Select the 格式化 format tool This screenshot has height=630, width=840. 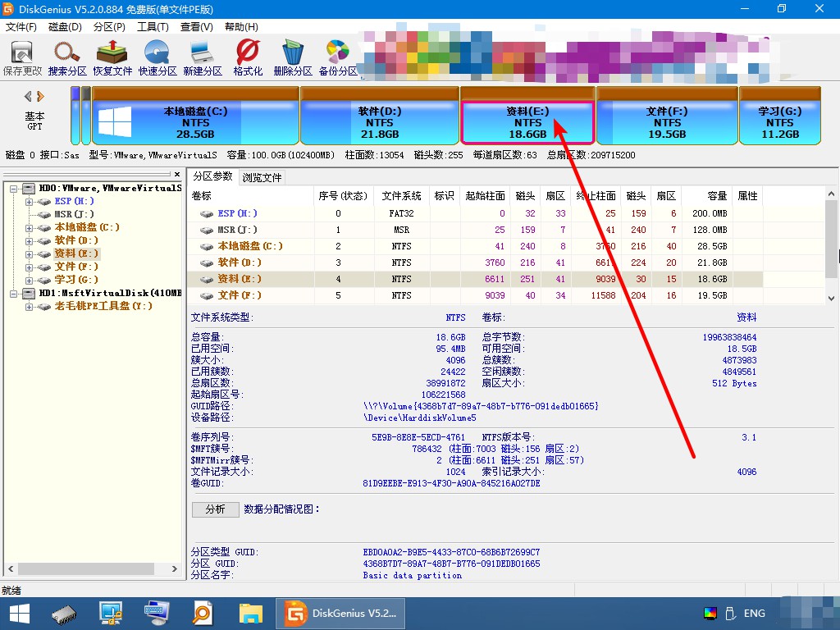pos(248,58)
